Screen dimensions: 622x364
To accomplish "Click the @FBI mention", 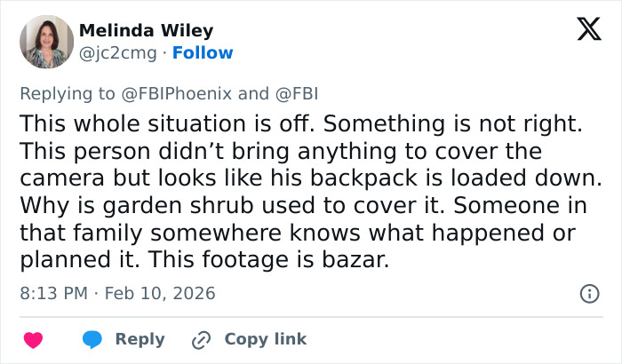I will pyautogui.click(x=298, y=93).
